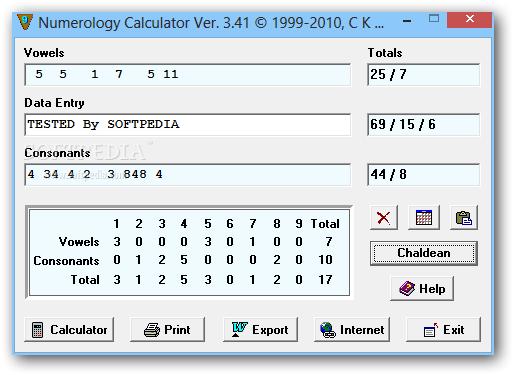Image resolution: width=514 pixels, height=375 pixels.
Task: Select the consonants total 44 / 8 field
Action: coord(424,175)
